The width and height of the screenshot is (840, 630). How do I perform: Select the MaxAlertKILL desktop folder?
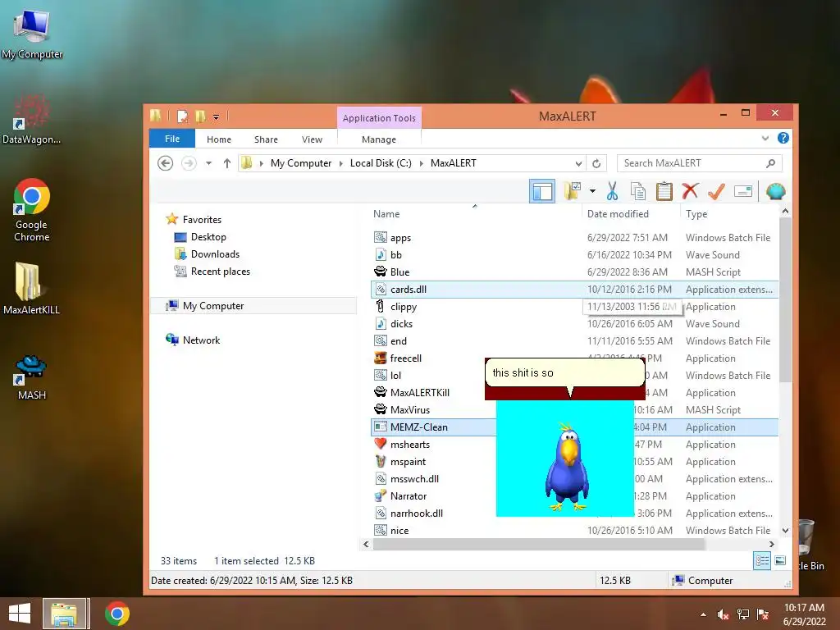(31, 288)
